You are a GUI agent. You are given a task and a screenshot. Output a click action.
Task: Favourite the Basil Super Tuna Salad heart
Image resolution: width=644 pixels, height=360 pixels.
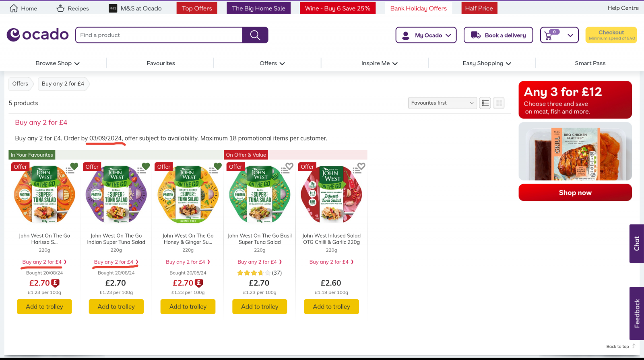click(289, 166)
